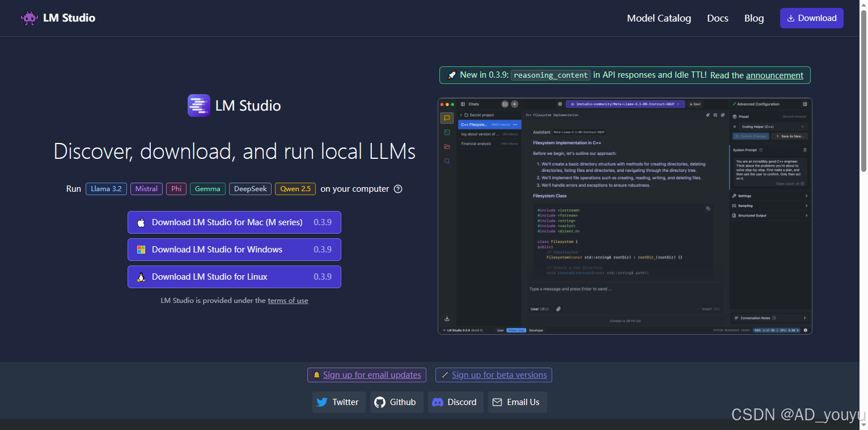Viewport: 868px width, 430px height.
Task: Select the Financial analysis chat
Action: tap(490, 144)
